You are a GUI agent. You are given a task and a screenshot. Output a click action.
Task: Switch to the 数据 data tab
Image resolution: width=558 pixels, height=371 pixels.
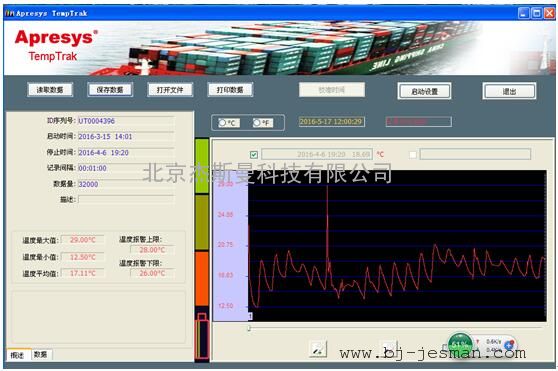(x=41, y=354)
